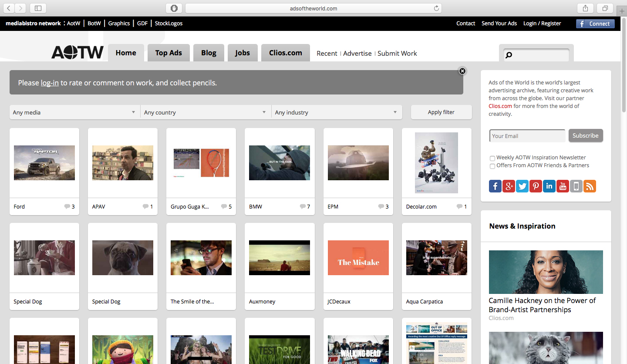Open the Pinterest icon

click(536, 186)
